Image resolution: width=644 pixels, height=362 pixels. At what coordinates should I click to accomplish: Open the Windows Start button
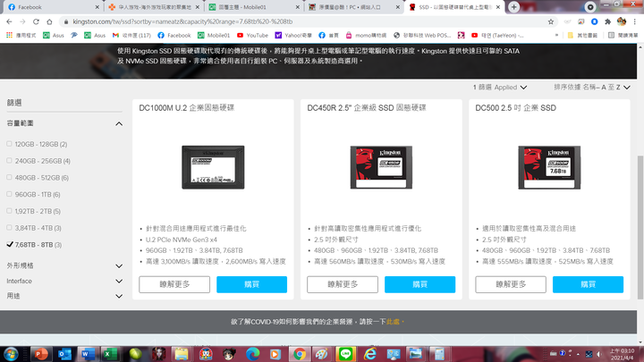pyautogui.click(x=11, y=354)
